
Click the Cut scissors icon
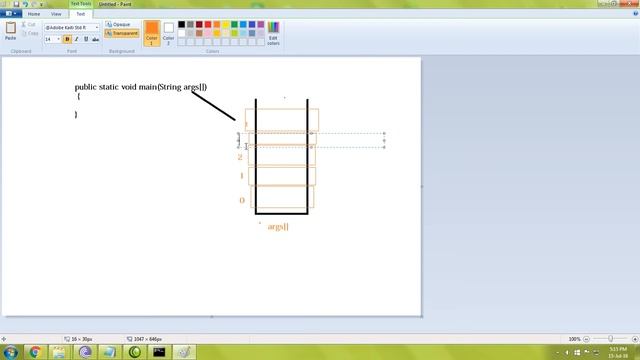24,24
